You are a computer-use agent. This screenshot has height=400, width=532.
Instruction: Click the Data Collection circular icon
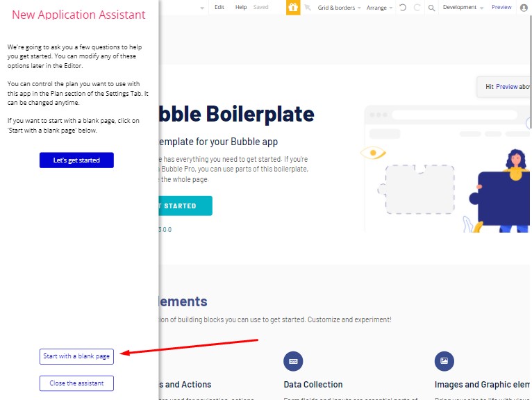(x=293, y=361)
